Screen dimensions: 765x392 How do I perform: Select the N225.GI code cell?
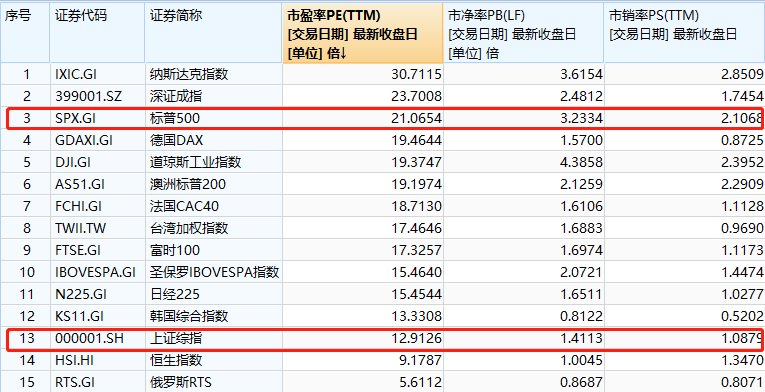point(97,294)
